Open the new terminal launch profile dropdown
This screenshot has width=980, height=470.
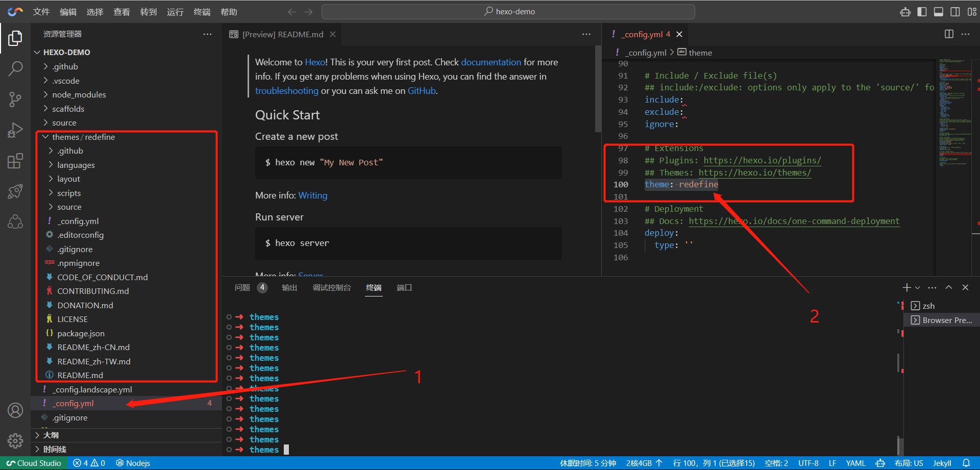[917, 288]
